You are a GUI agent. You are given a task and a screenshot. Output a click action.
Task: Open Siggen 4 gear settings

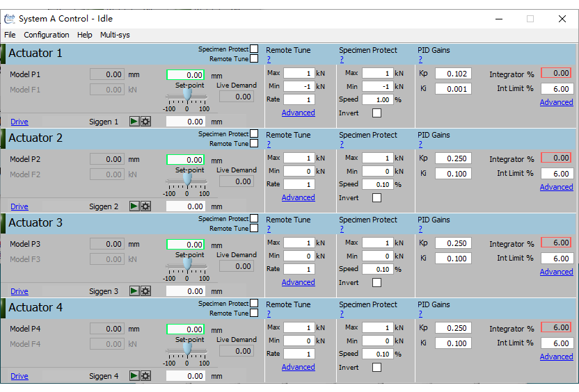(x=145, y=376)
